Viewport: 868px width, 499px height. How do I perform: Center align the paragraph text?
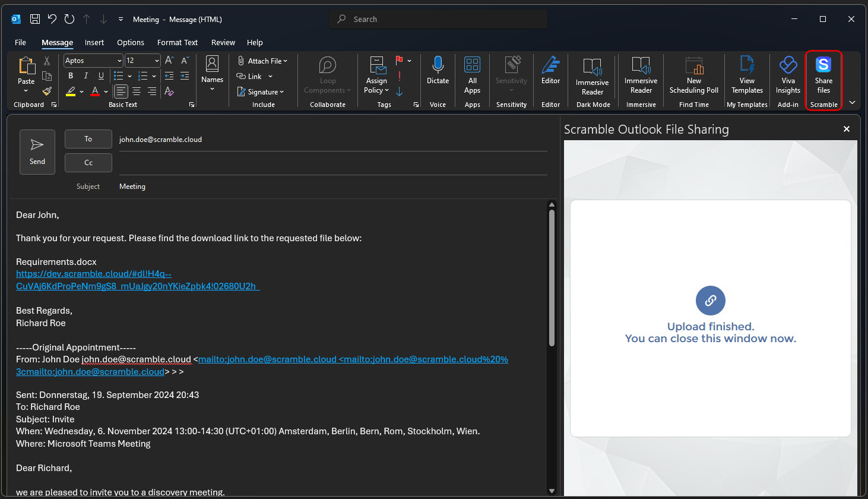tap(137, 91)
